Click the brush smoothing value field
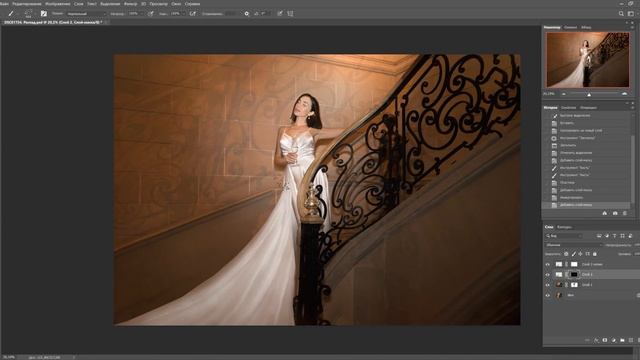Viewport: 640px width, 360px height. click(231, 14)
